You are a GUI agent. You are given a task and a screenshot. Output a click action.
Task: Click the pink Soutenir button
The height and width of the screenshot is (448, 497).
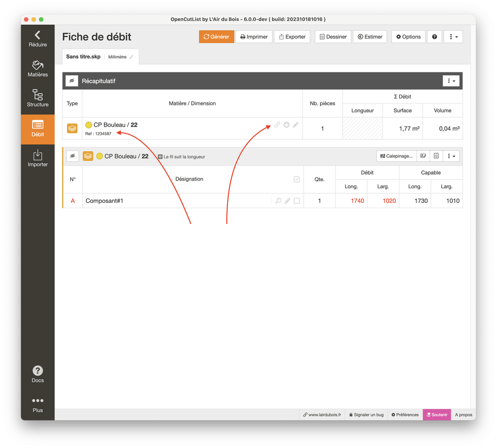437,415
